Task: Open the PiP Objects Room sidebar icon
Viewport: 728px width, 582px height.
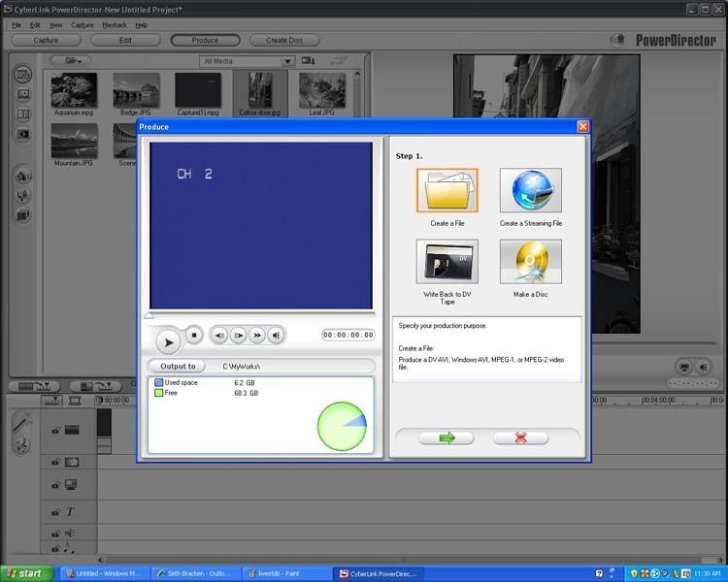Action: pyautogui.click(x=22, y=114)
